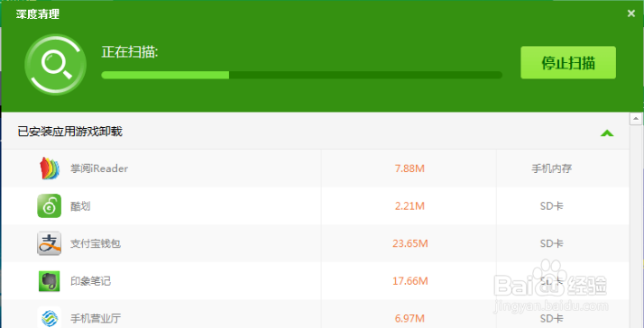
Task: Click the 17.66M size value
Action: click(409, 281)
